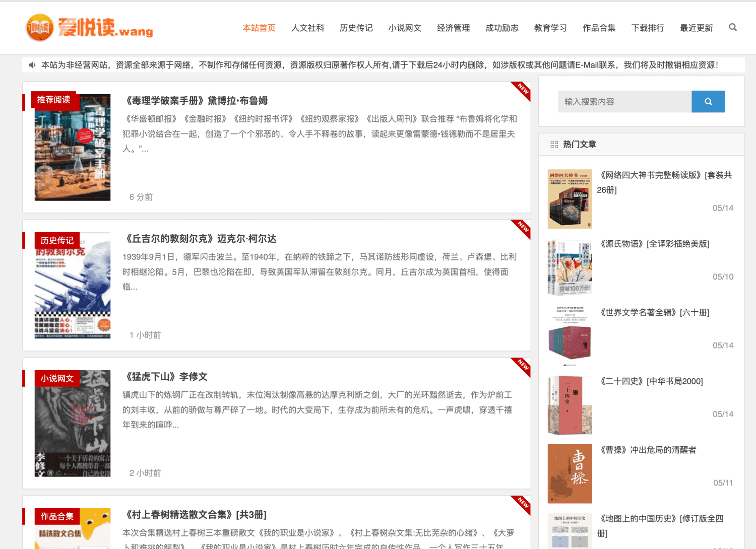Viewport: 756px width, 549px height.
Task: Open hot article 《源氏物语》[全译彩插绝美版]
Action: [x=654, y=244]
